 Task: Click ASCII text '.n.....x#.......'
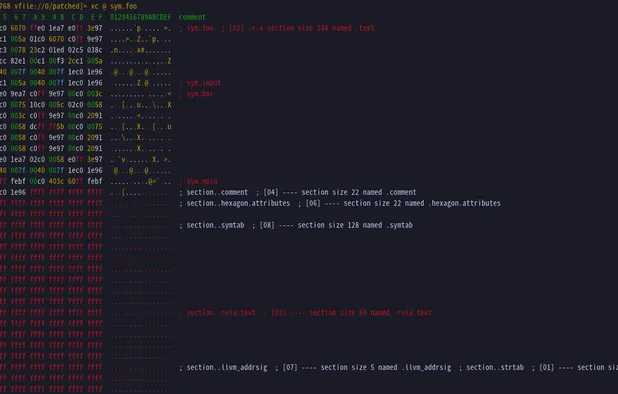point(141,51)
